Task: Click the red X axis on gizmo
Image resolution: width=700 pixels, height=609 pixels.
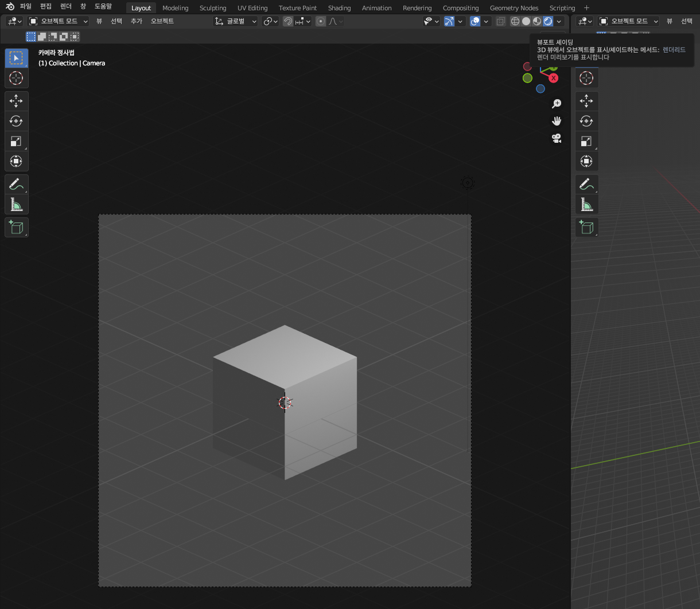Action: (553, 78)
